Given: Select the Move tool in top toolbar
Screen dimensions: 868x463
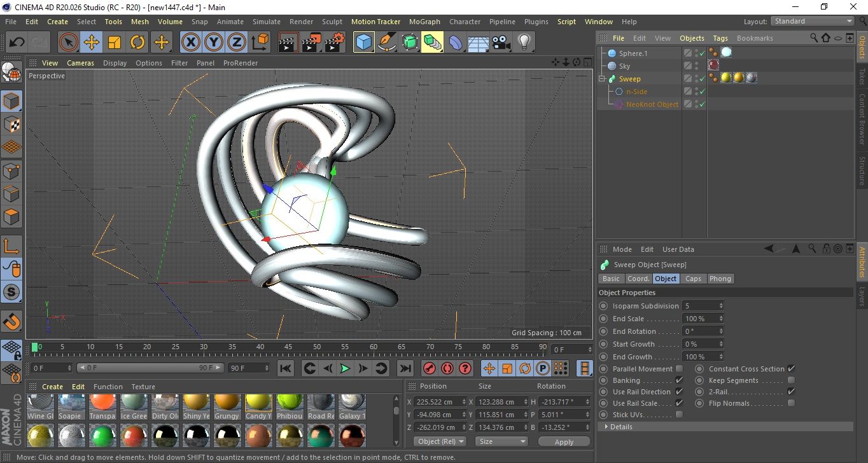Looking at the screenshot, I should (92, 43).
